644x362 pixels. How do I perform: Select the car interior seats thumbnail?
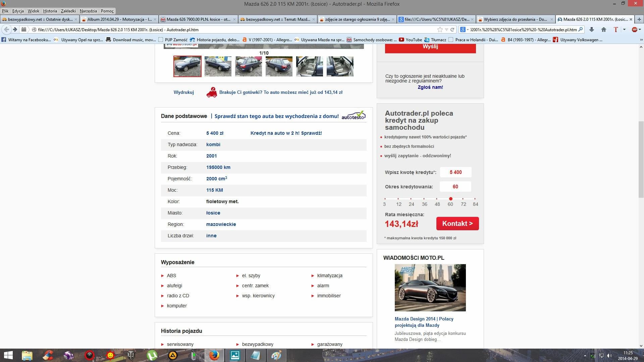pos(309,66)
